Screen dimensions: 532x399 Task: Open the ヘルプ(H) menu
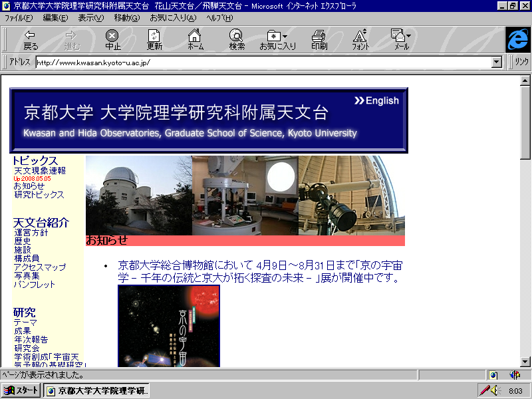coord(219,18)
